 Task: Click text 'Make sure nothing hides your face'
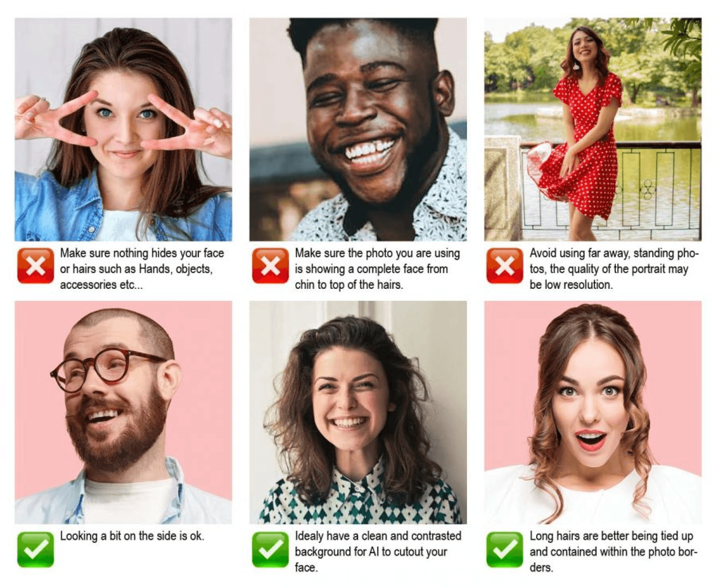(142, 253)
